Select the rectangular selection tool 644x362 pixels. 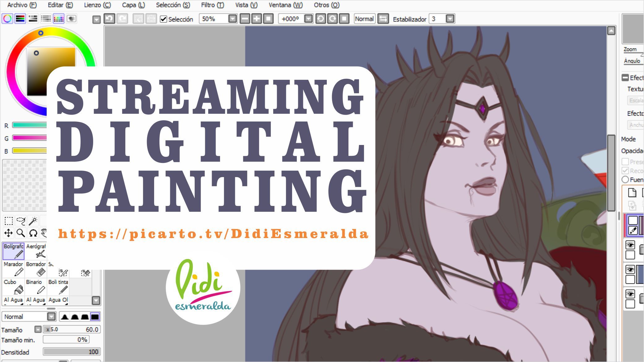click(x=9, y=221)
